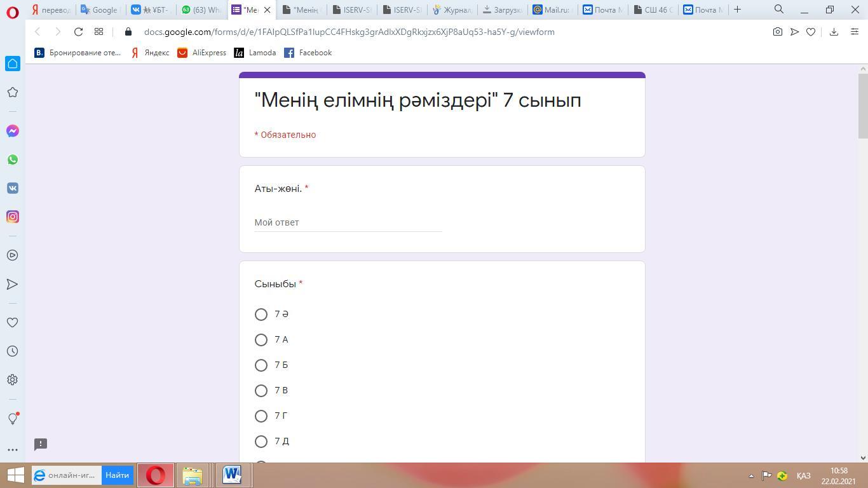Reload the current page
Image resolution: width=868 pixels, height=488 pixels.
tap(78, 32)
